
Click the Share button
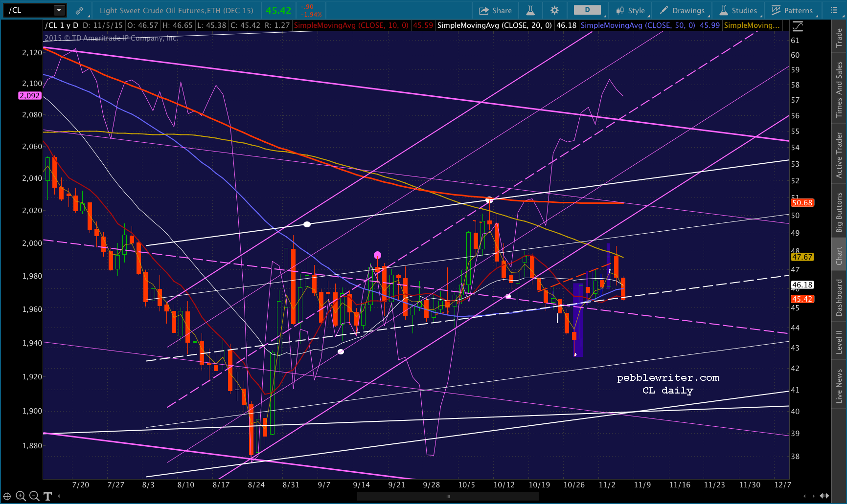click(495, 10)
